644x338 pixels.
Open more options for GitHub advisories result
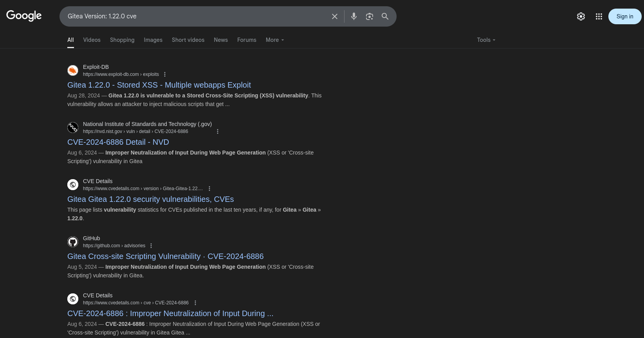coord(151,246)
